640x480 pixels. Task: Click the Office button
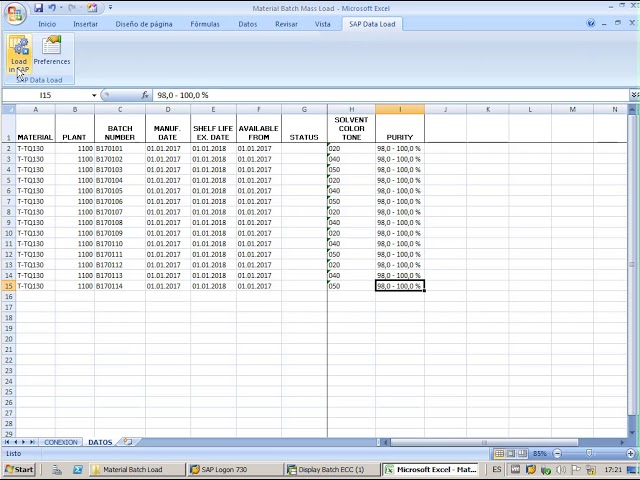coord(15,13)
